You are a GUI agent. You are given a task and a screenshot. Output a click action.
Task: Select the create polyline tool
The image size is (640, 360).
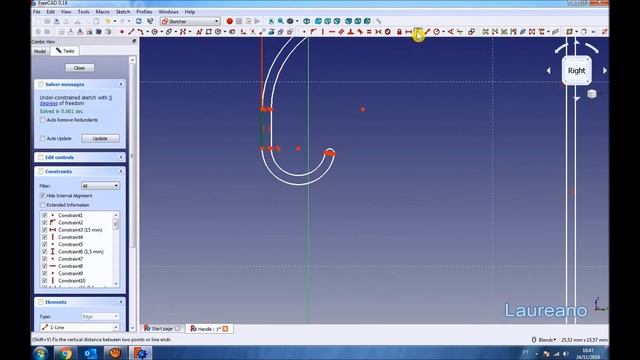[199, 31]
